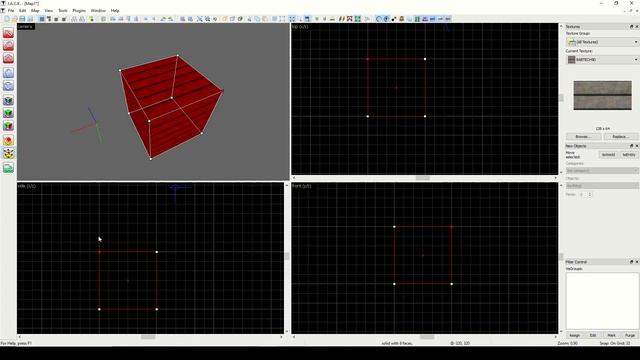Select the Apply Decals tool

click(8, 126)
